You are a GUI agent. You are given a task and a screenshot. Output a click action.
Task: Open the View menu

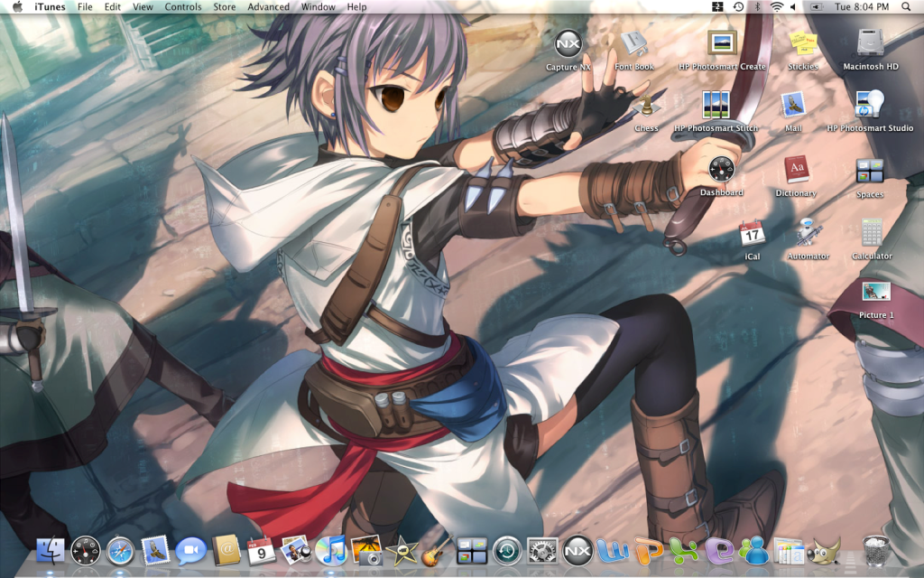click(x=143, y=7)
